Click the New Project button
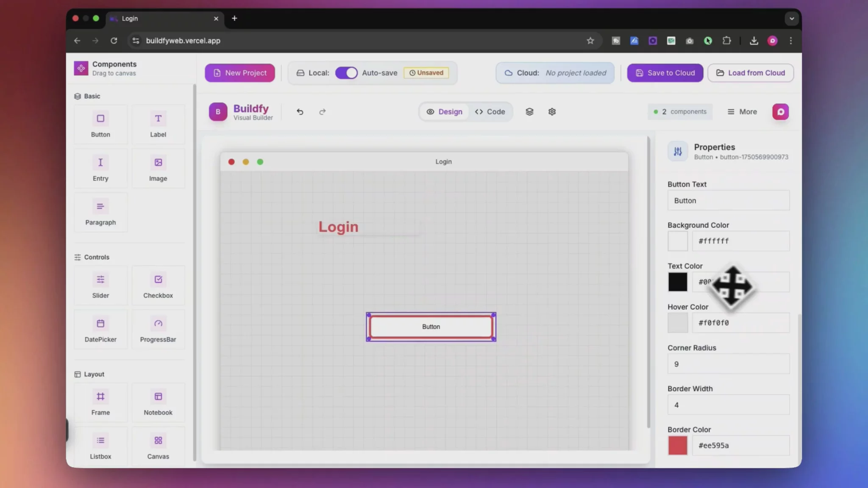The width and height of the screenshot is (868, 488). pos(239,72)
